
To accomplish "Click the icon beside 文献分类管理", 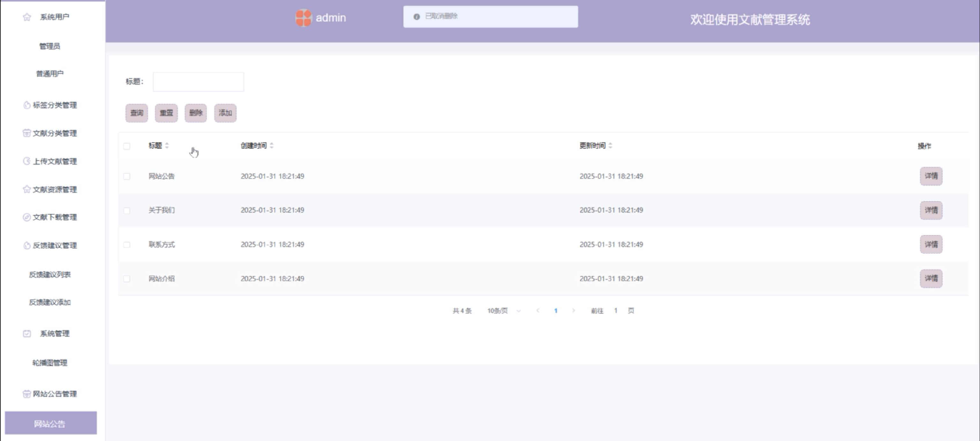I will (x=26, y=133).
